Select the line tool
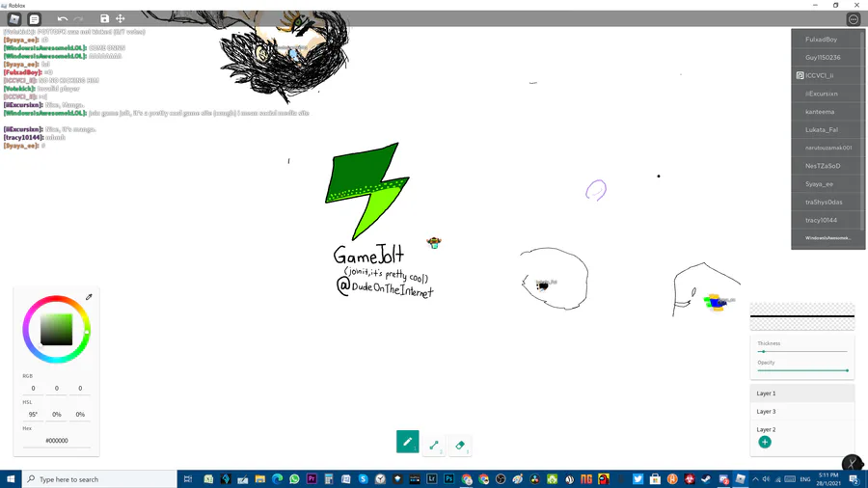The height and width of the screenshot is (488, 868). point(434,445)
